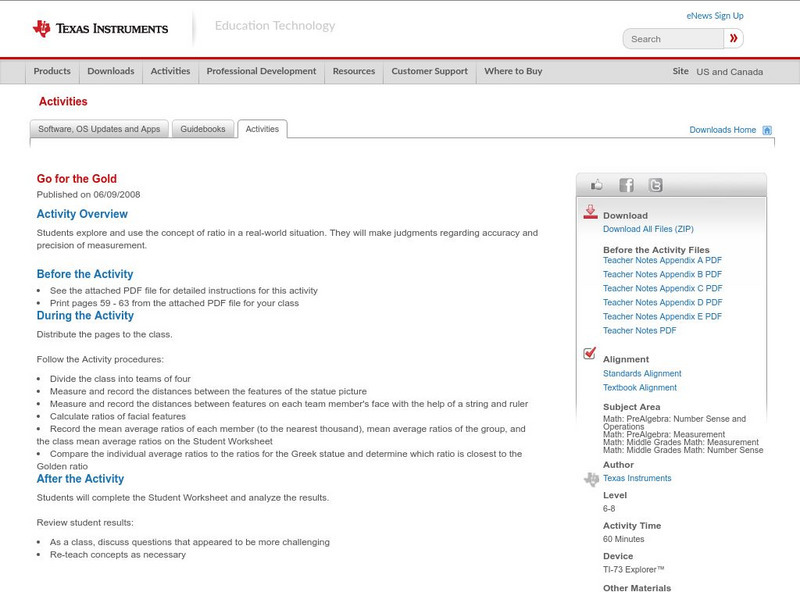Open the eNews Sign Up link

click(715, 16)
